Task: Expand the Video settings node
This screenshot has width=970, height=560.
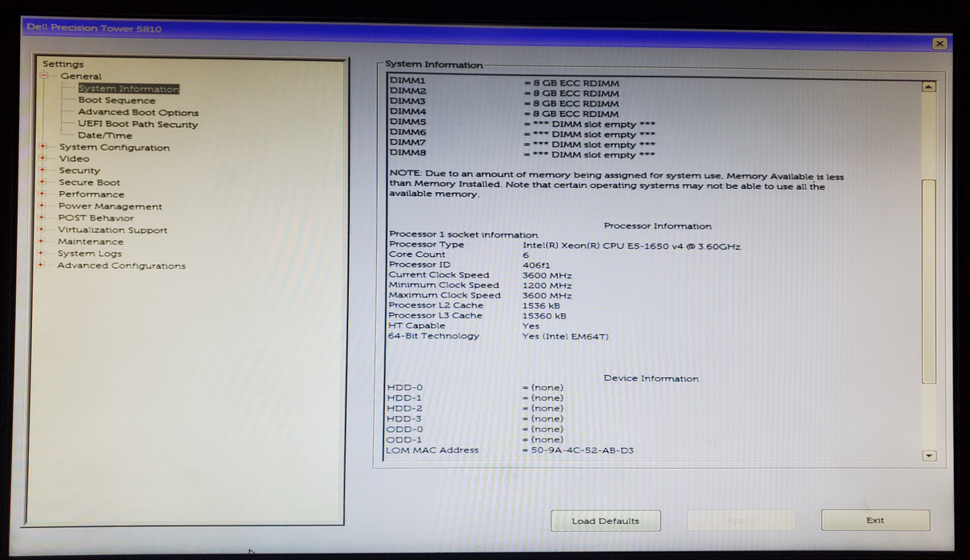Action: 42,158
